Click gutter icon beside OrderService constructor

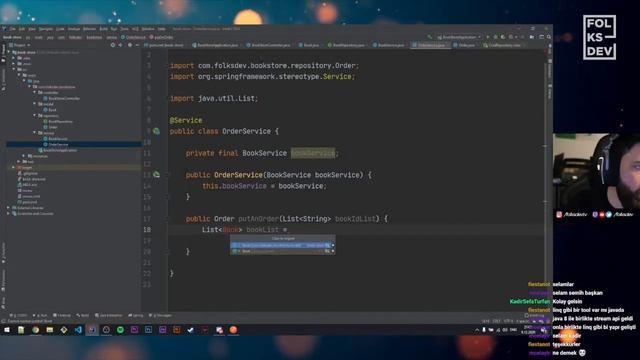click(156, 175)
